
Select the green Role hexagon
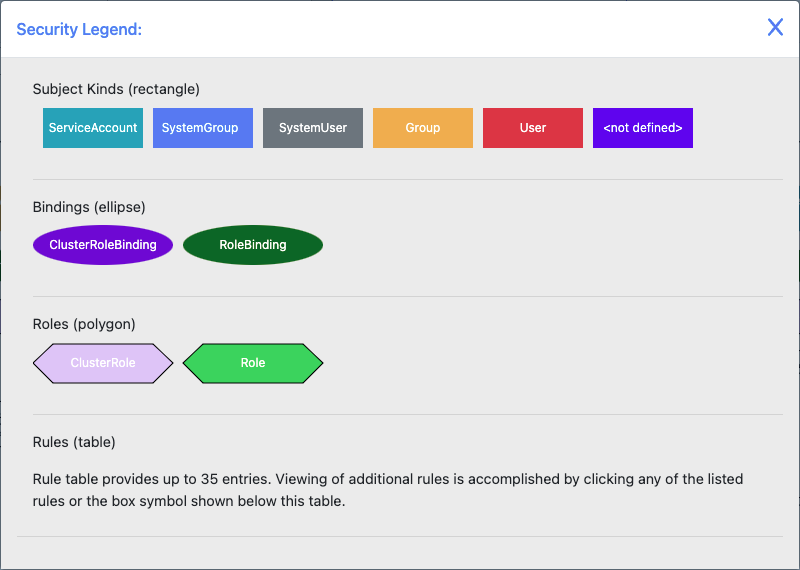[x=253, y=363]
